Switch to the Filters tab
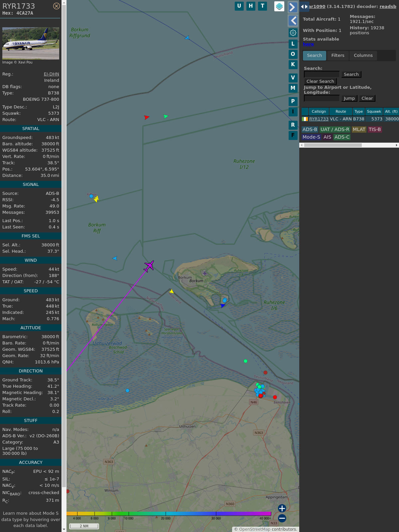The height and width of the screenshot is (532, 399). click(x=337, y=56)
